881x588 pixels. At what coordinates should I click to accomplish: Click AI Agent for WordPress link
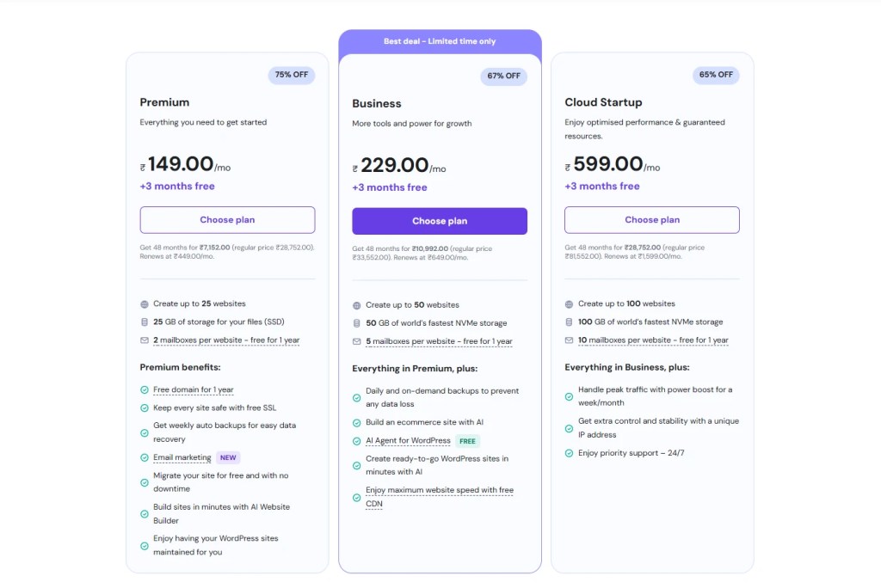(x=408, y=441)
